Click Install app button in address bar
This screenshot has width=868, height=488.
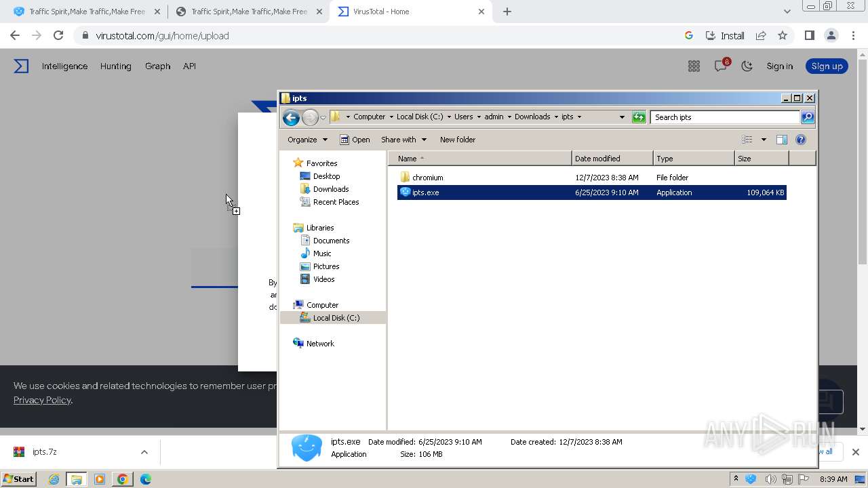click(x=725, y=35)
